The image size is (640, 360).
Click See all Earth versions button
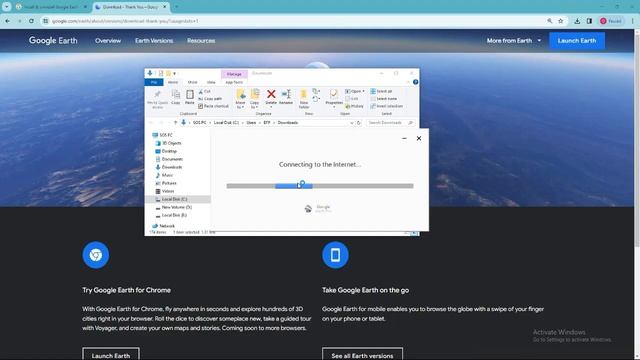[362, 355]
